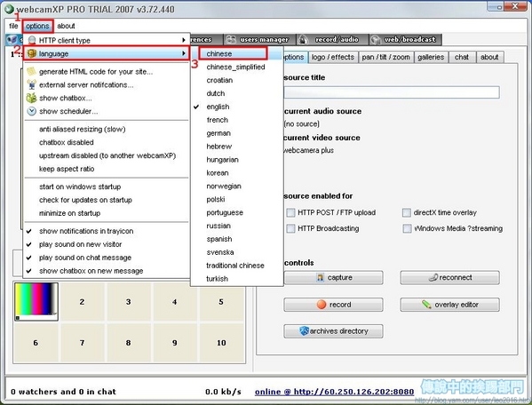The width and height of the screenshot is (532, 405).
Task: Toggle show chatbox on new message
Action: point(107,271)
